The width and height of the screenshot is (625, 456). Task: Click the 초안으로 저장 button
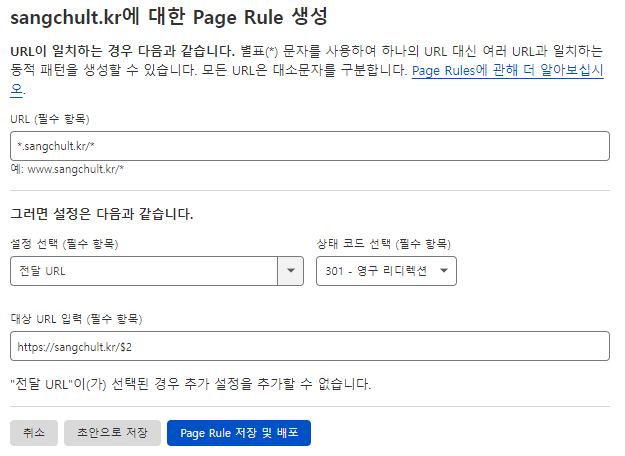coord(112,433)
